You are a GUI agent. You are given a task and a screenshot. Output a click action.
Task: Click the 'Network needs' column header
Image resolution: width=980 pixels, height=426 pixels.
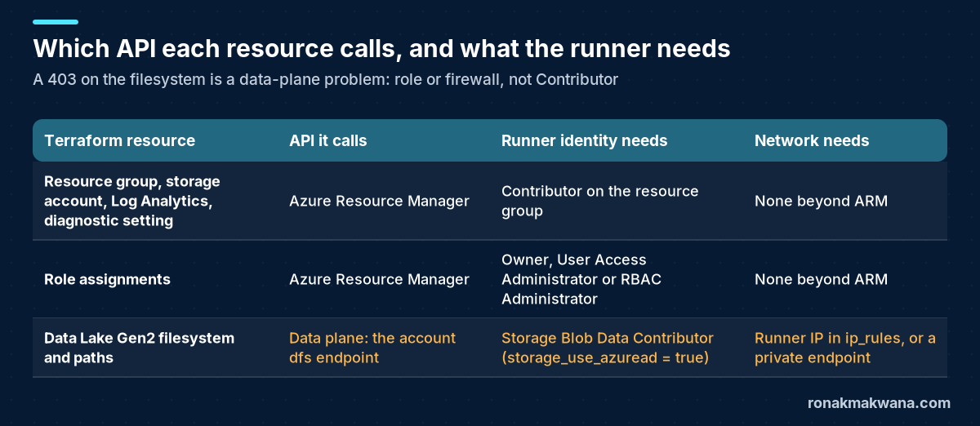[x=812, y=140]
